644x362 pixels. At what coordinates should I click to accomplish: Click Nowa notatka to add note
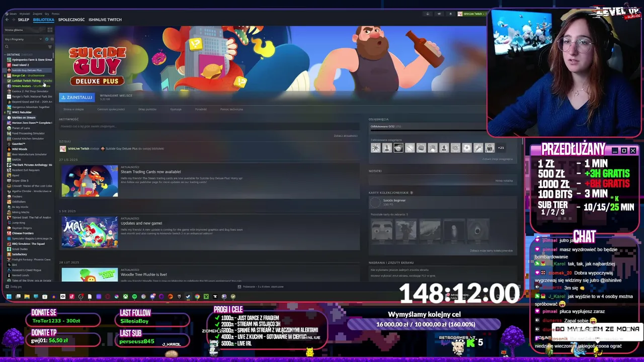point(504,180)
